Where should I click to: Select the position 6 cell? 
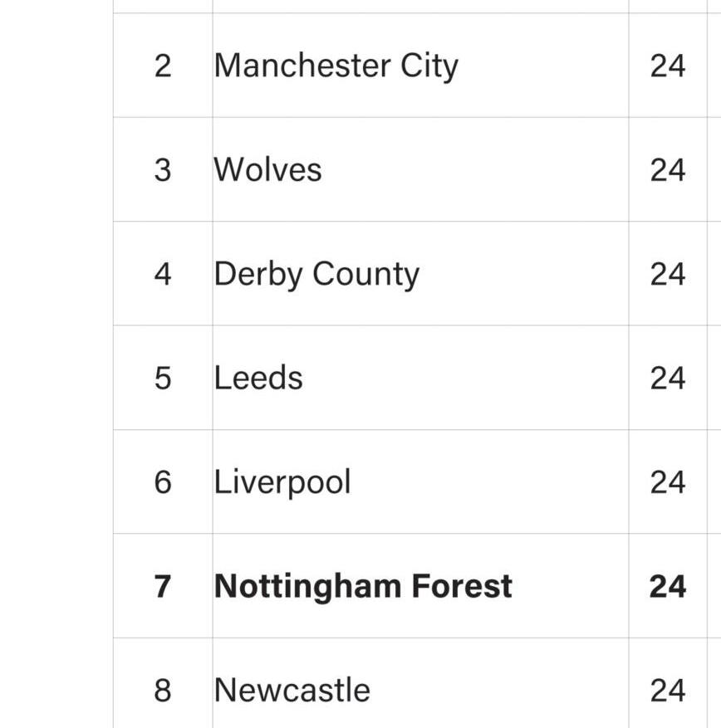163,482
